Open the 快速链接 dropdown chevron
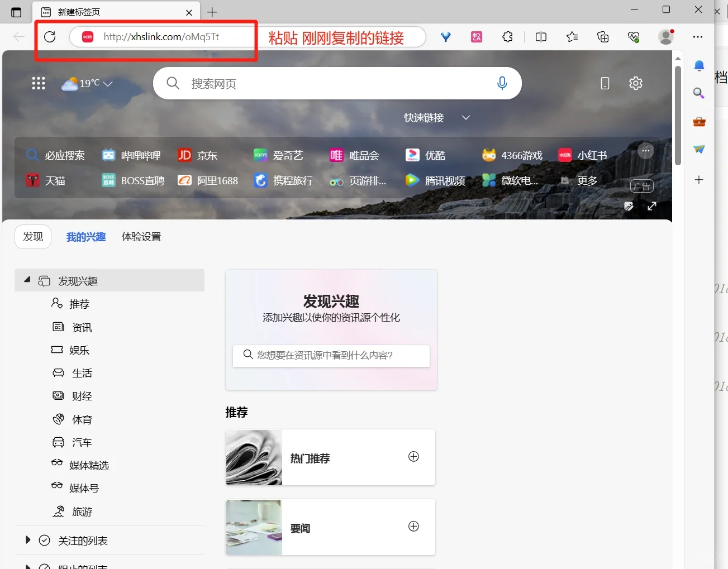This screenshot has width=728, height=569. pyautogui.click(x=465, y=117)
